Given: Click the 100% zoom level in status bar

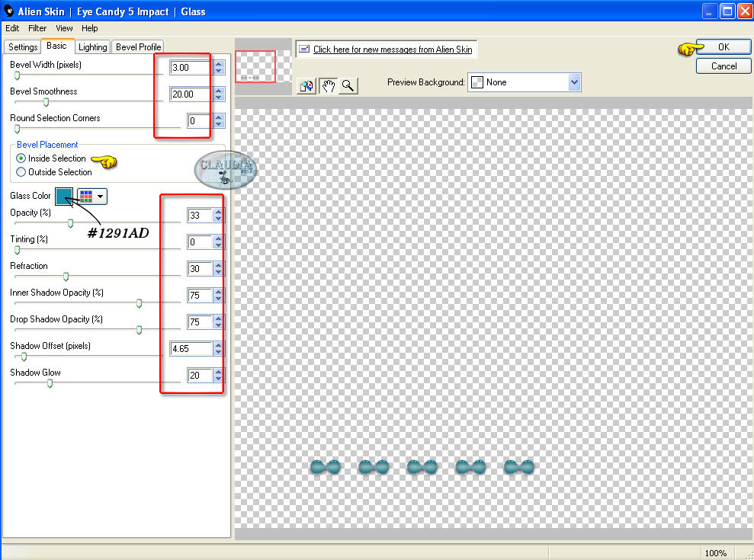Looking at the screenshot, I should tap(716, 553).
